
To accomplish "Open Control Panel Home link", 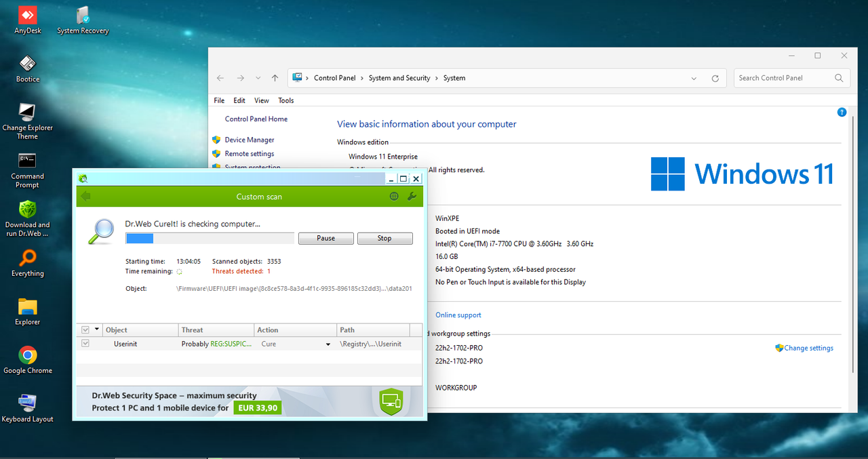I will (256, 119).
